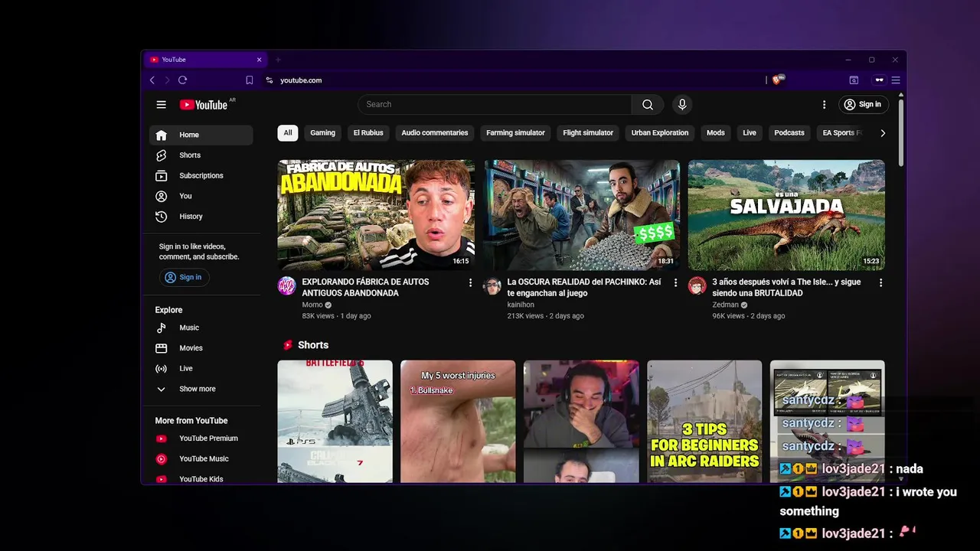Go forward with browser forward arrow
The height and width of the screenshot is (551, 980).
click(x=167, y=80)
